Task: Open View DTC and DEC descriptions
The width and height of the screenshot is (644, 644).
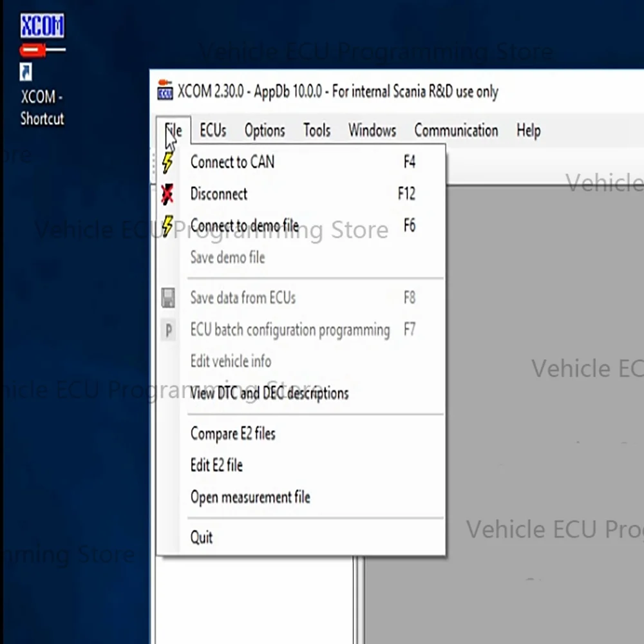Action: [301, 394]
